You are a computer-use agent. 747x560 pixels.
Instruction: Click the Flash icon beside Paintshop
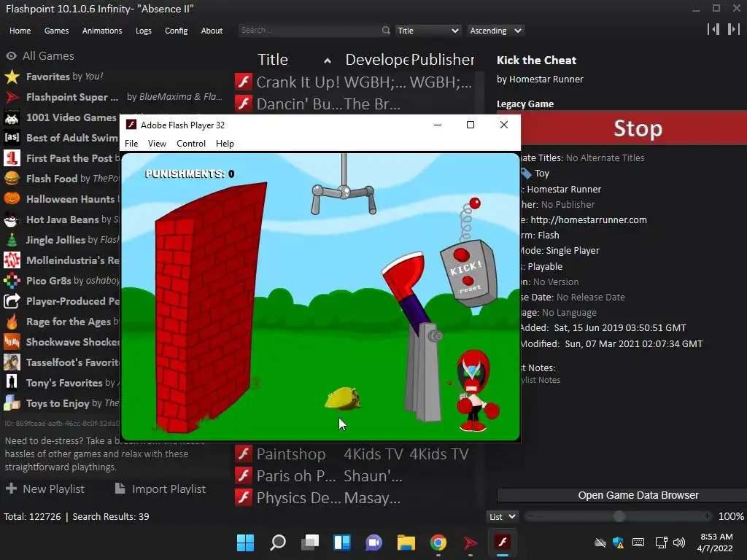click(x=244, y=454)
